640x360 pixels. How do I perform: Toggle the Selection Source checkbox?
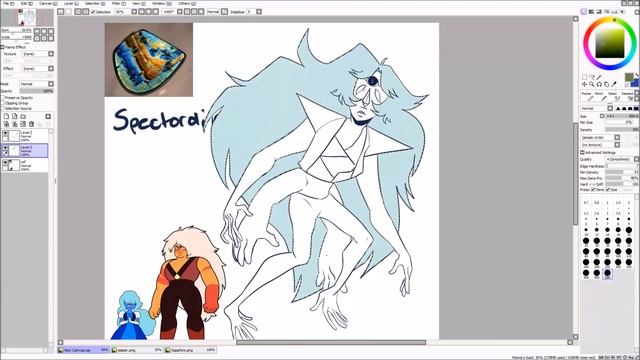click(x=2, y=109)
